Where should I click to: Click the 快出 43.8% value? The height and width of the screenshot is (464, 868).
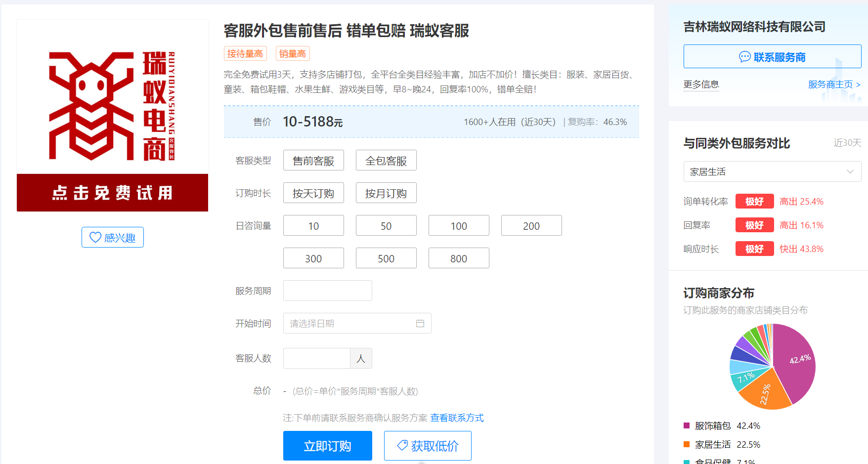(801, 249)
